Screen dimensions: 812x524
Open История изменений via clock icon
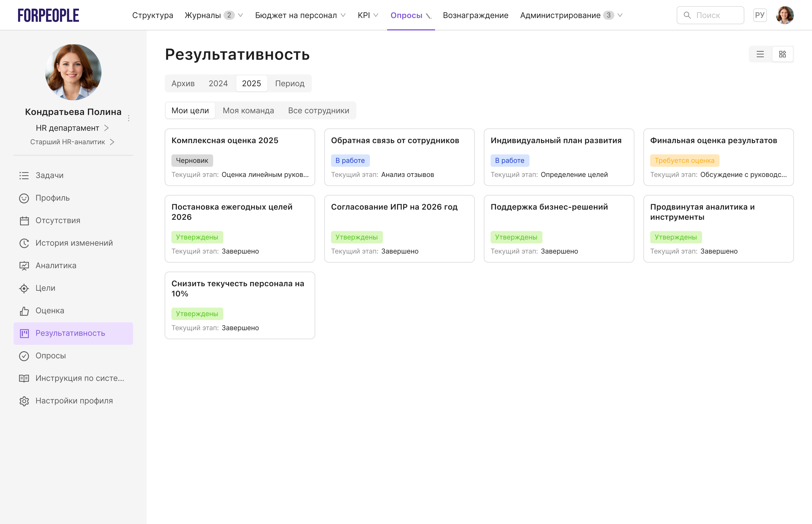24,243
